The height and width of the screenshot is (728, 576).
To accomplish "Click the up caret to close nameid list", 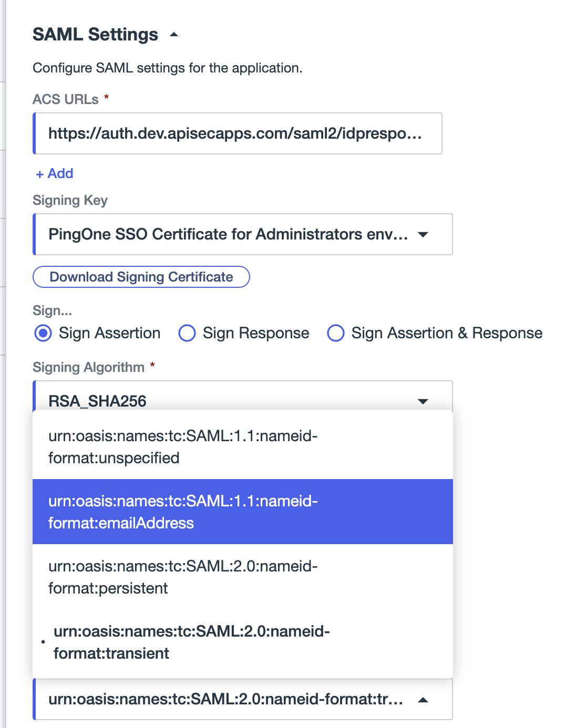I will 423,700.
